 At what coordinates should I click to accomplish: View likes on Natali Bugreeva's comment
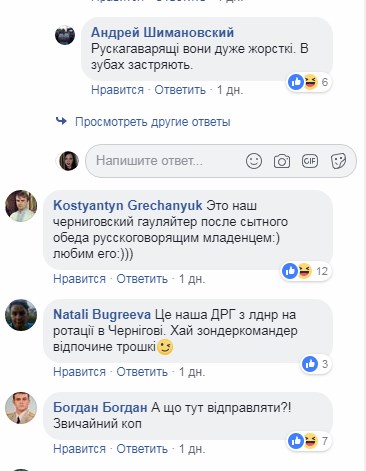click(316, 364)
